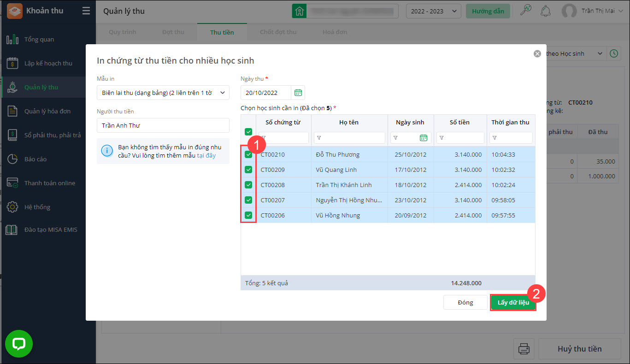Follow the tại đây link

[x=206, y=155]
